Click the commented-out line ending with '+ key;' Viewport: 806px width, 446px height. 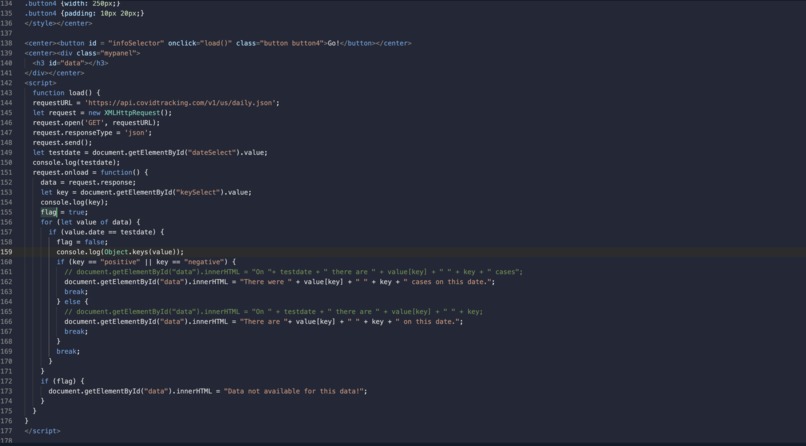click(x=273, y=311)
